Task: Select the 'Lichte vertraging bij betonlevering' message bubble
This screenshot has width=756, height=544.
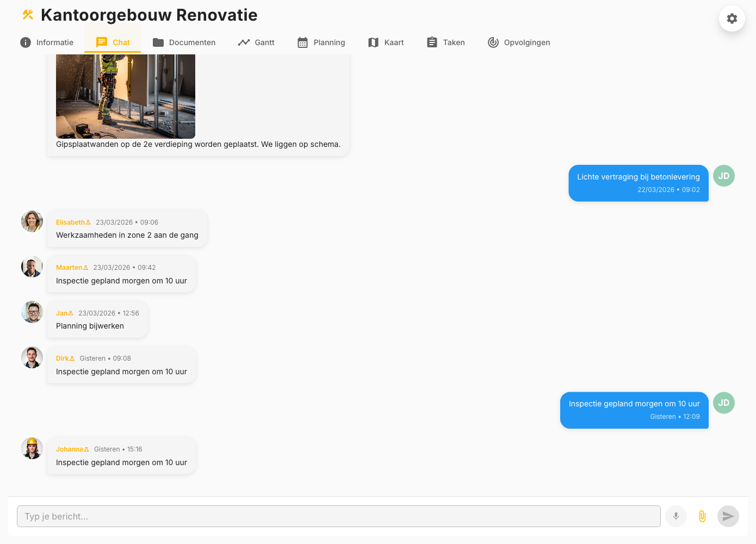Action: pyautogui.click(x=638, y=183)
